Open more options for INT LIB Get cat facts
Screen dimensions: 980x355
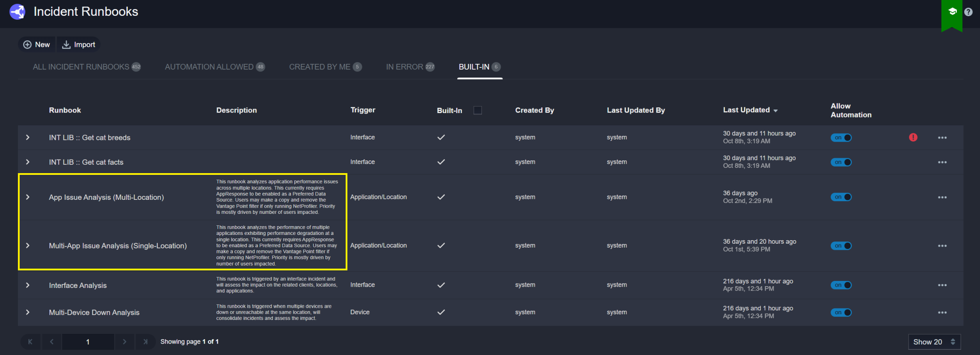click(x=942, y=162)
